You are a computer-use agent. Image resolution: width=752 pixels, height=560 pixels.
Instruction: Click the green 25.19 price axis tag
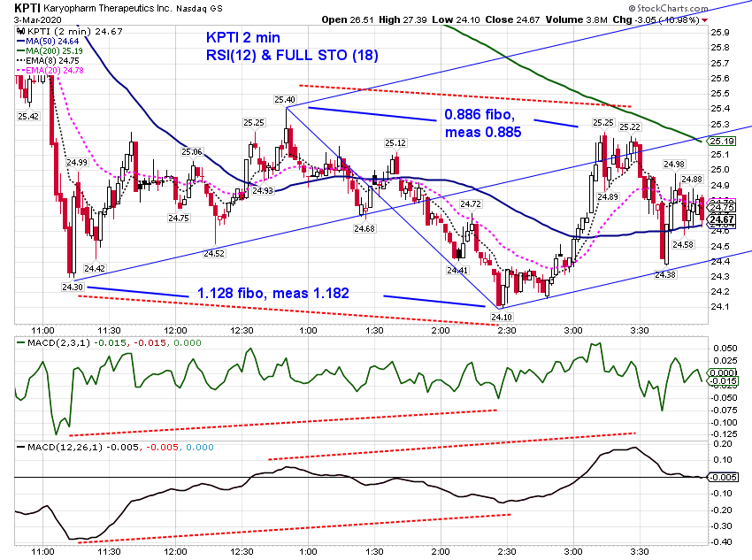722,141
